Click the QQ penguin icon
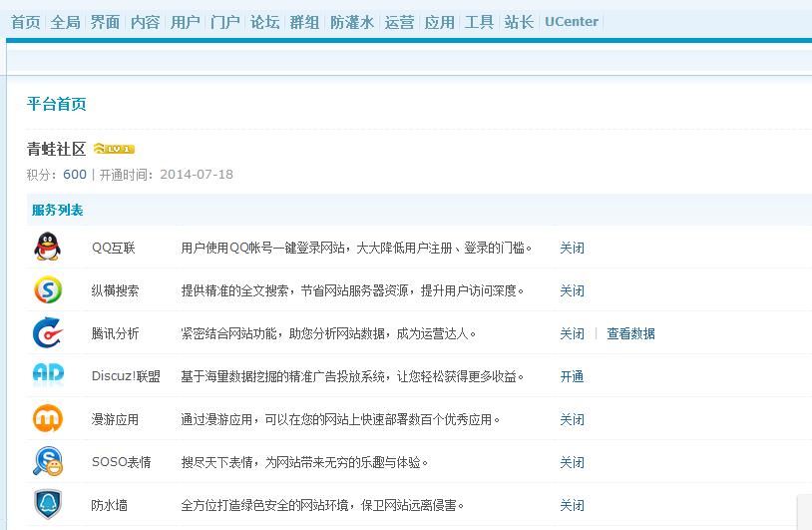The width and height of the screenshot is (812, 530). click(x=47, y=247)
